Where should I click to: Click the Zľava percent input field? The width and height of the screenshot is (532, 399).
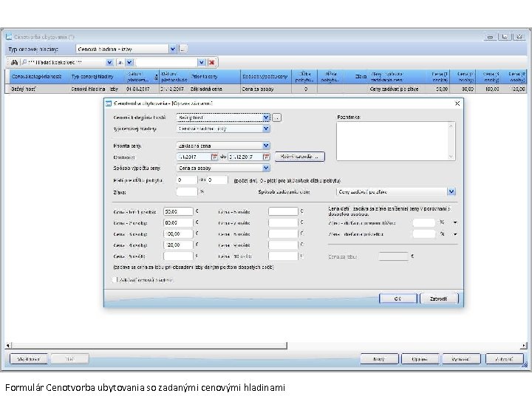pyautogui.click(x=187, y=191)
